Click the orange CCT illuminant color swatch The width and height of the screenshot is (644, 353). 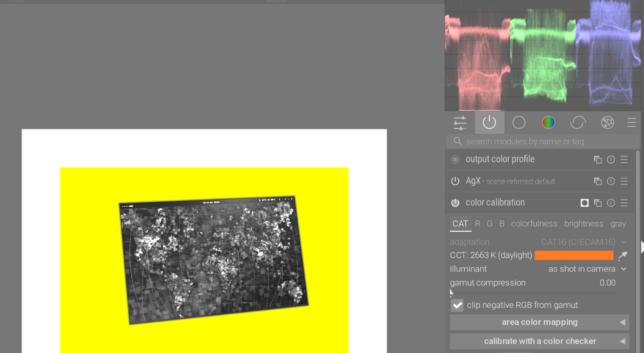574,255
